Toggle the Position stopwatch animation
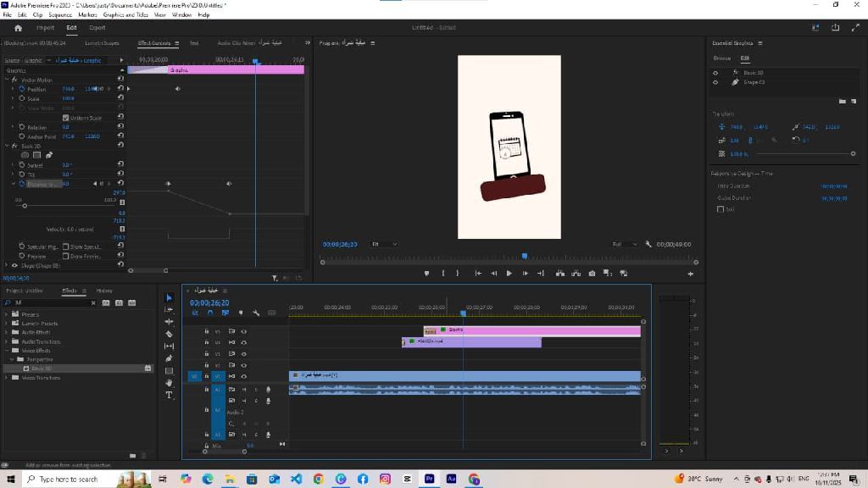This screenshot has width=868, height=488. coord(22,89)
